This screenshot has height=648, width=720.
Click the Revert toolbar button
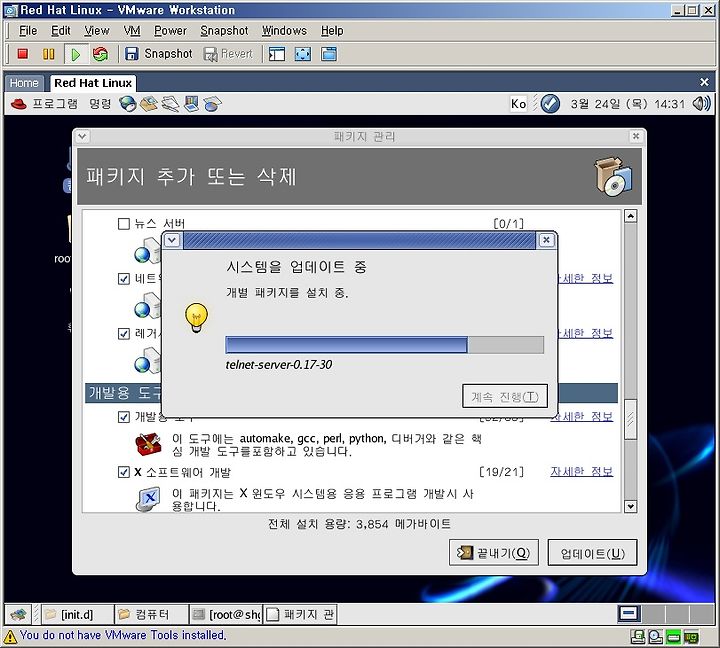228,54
